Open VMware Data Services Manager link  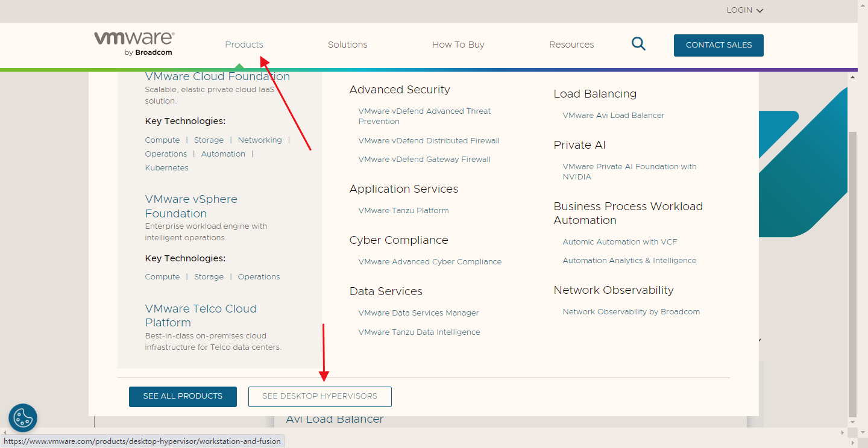coord(418,313)
